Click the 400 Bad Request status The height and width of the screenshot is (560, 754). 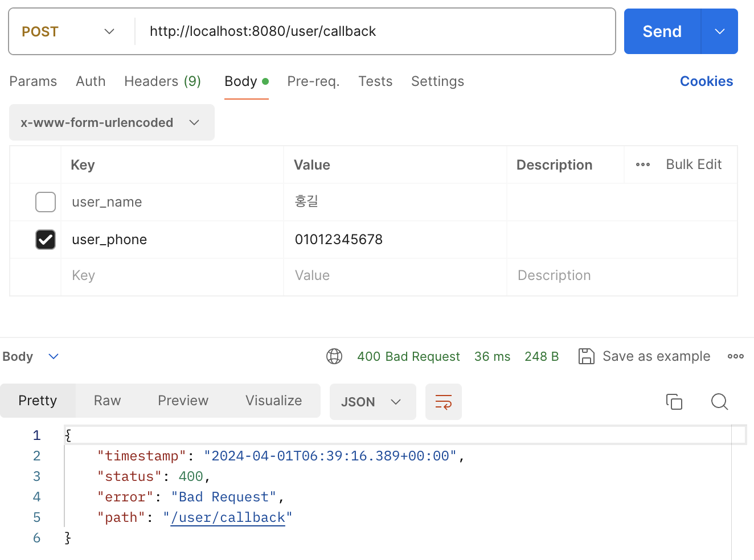coord(408,356)
